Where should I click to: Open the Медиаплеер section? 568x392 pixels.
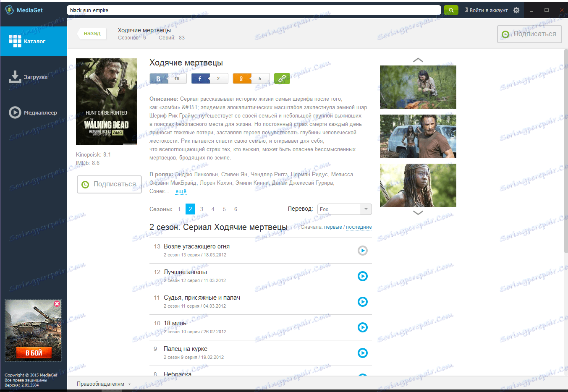coord(34,112)
